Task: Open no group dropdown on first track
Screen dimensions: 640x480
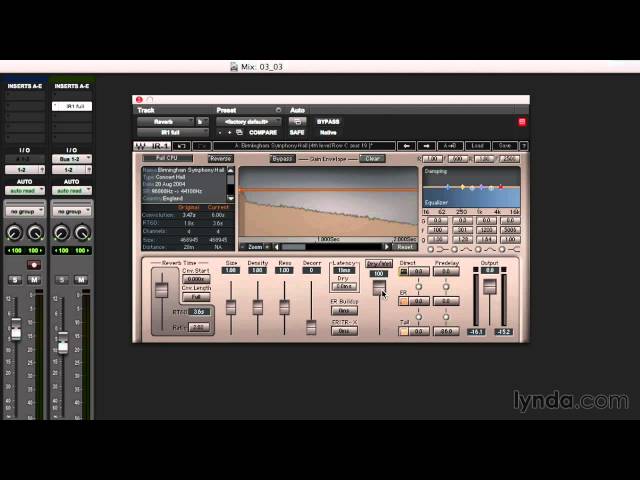Action: [x=24, y=211]
